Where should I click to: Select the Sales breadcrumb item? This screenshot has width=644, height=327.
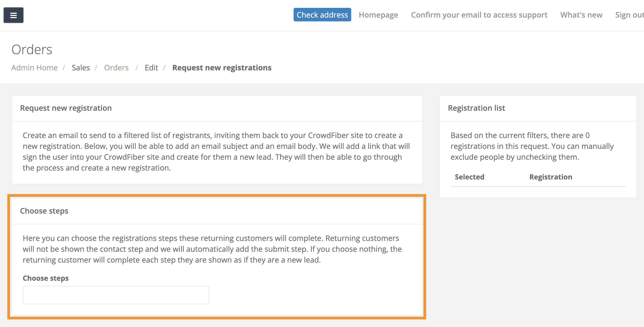pos(81,68)
